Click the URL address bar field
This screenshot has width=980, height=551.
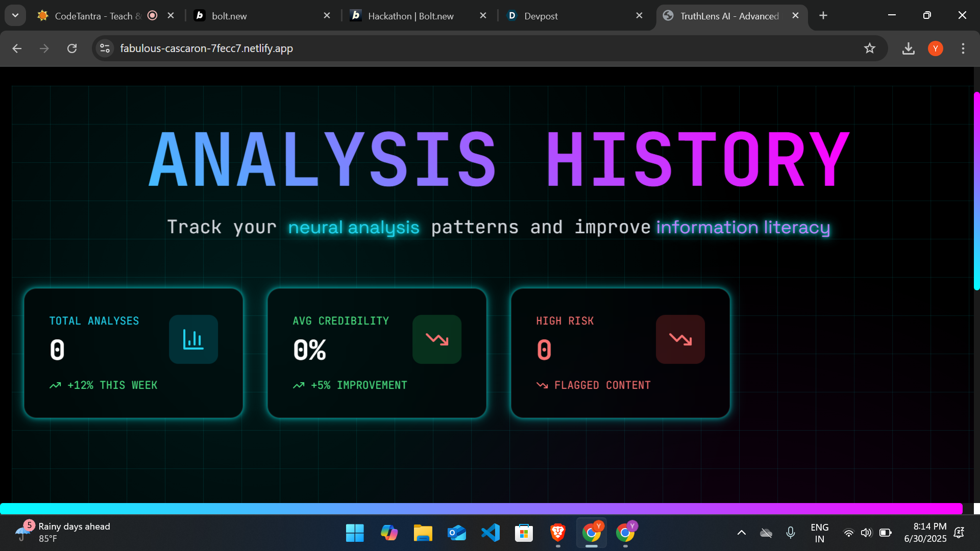pyautogui.click(x=459, y=48)
